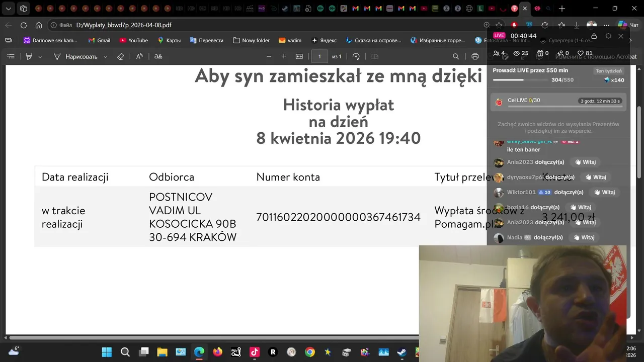Click Witaj next to bozia16

[581, 207]
